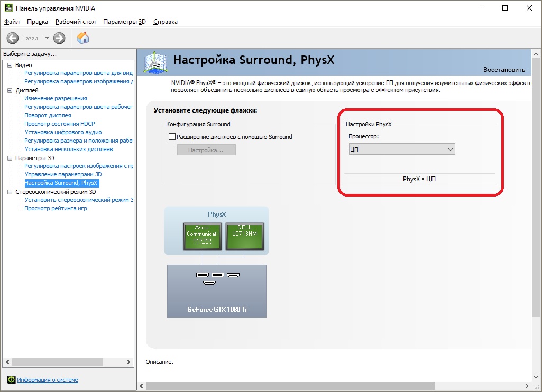Click the task tree horizontal scrollbar thumb

click(58, 362)
